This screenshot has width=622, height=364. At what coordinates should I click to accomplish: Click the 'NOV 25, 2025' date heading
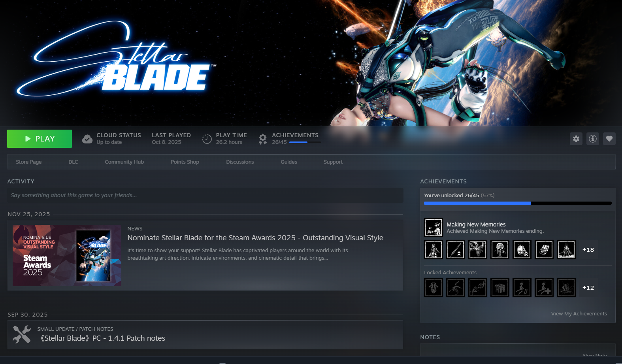(x=29, y=214)
